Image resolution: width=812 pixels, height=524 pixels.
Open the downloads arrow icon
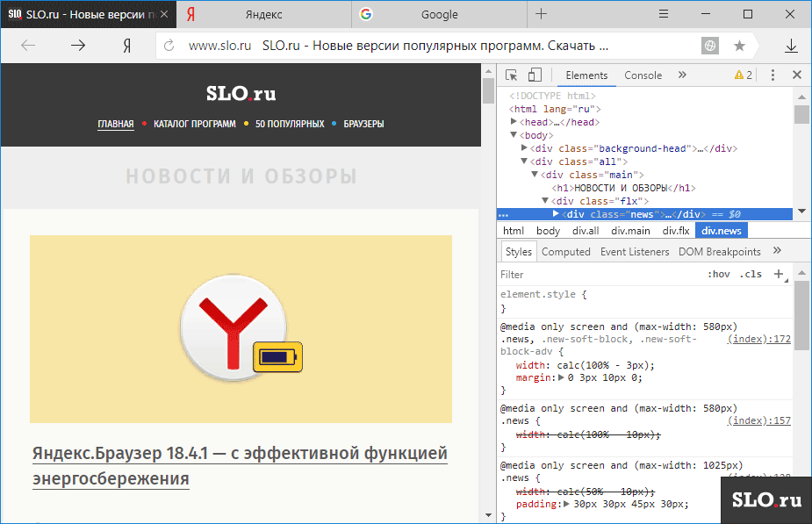[x=791, y=46]
